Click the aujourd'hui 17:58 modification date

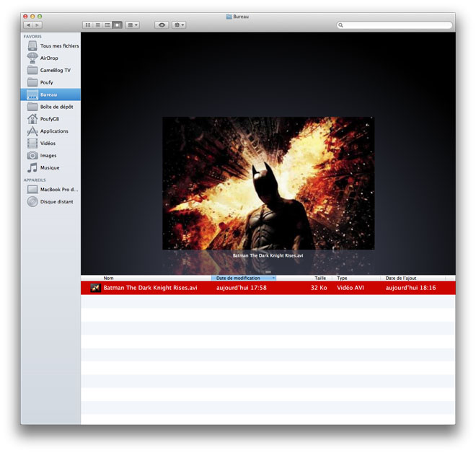click(242, 288)
